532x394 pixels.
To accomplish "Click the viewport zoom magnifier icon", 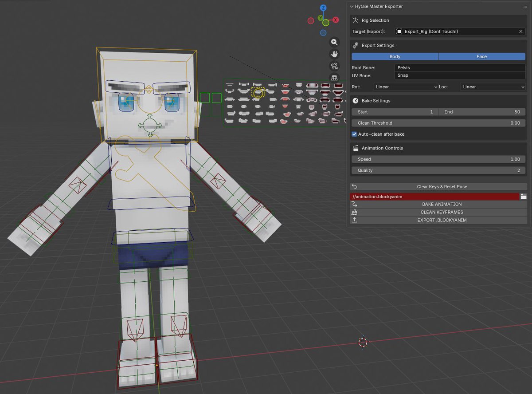I will point(334,42).
